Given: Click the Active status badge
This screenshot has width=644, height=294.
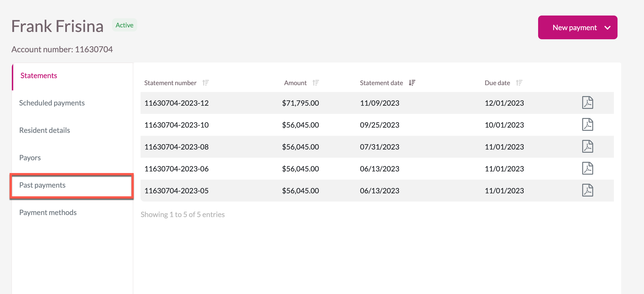Looking at the screenshot, I should (x=124, y=25).
